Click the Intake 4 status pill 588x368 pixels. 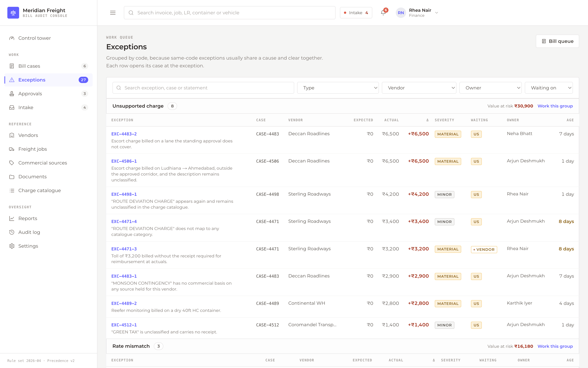click(x=356, y=13)
